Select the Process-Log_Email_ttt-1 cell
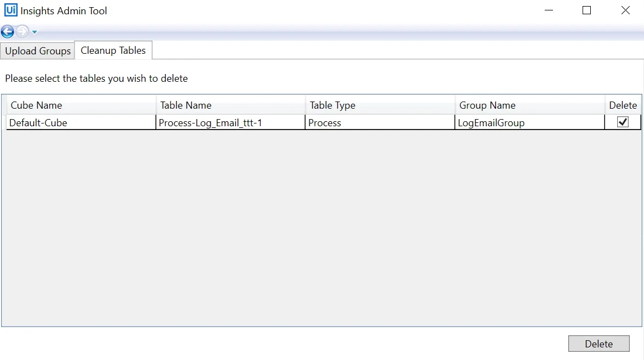 [231, 122]
